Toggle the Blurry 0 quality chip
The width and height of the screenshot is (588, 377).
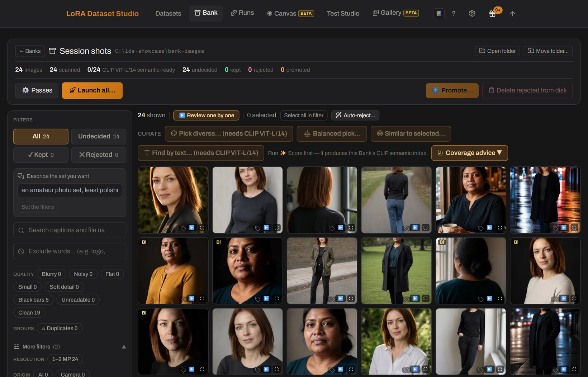tap(51, 274)
